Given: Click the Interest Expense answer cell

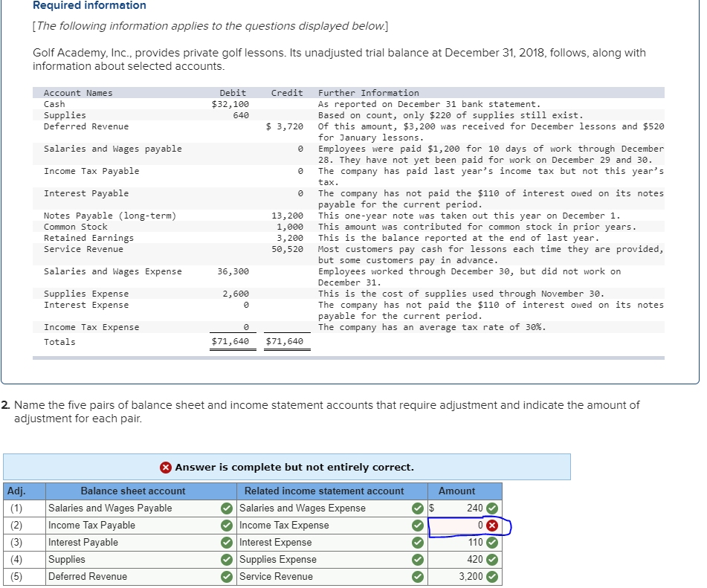Looking at the screenshot, I should coord(332,543).
